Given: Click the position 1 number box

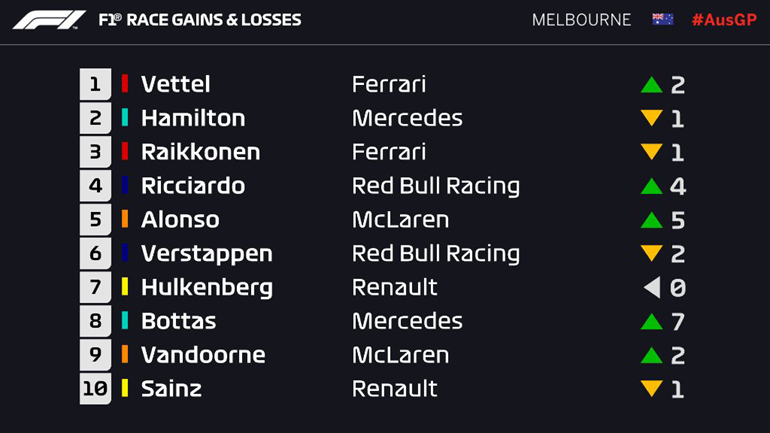Looking at the screenshot, I should [95, 84].
